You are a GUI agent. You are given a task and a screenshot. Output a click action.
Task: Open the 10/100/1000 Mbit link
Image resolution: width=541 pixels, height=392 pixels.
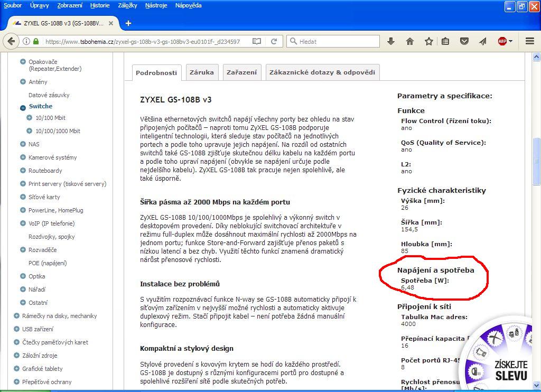58,131
